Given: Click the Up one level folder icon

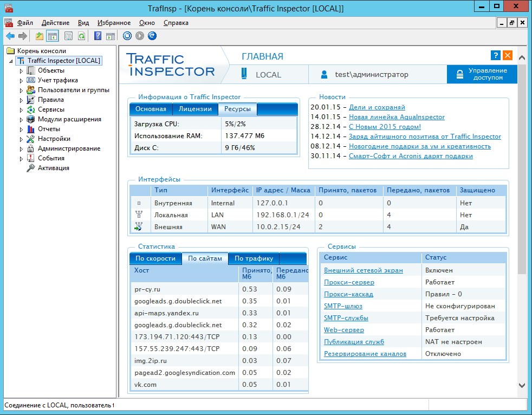Looking at the screenshot, I should coord(39,36).
